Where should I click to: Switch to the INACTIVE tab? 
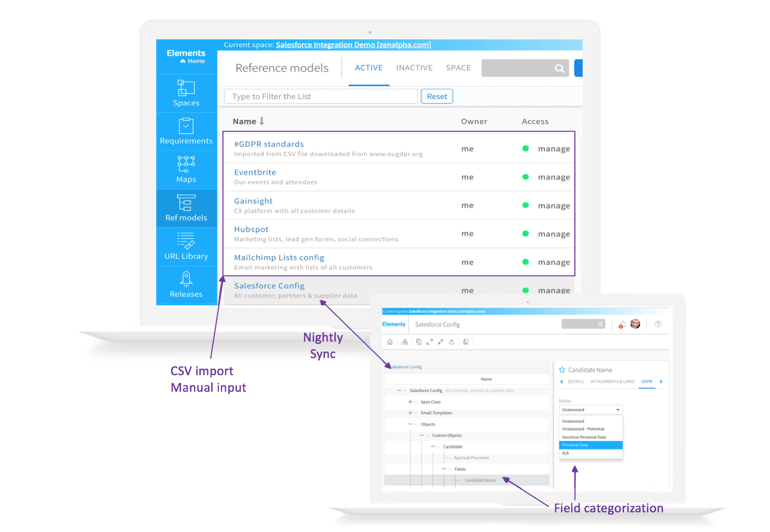[414, 68]
